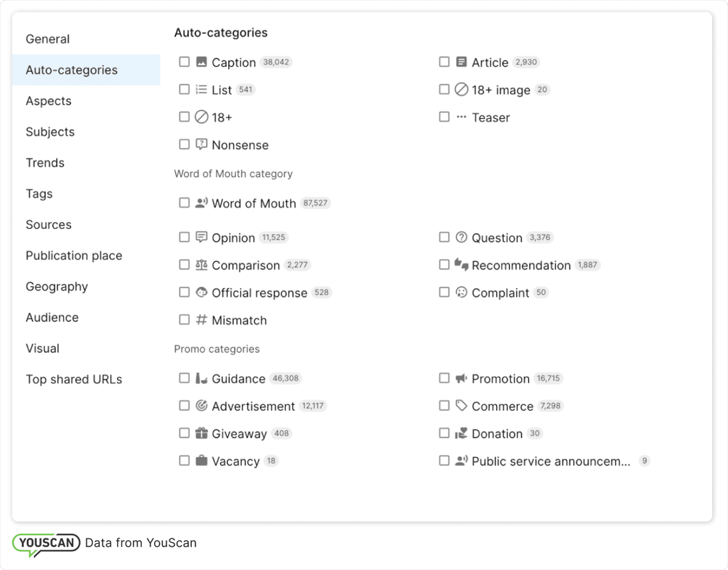Image resolution: width=728 pixels, height=570 pixels.
Task: Click the YouScan logo
Action: pos(45,543)
